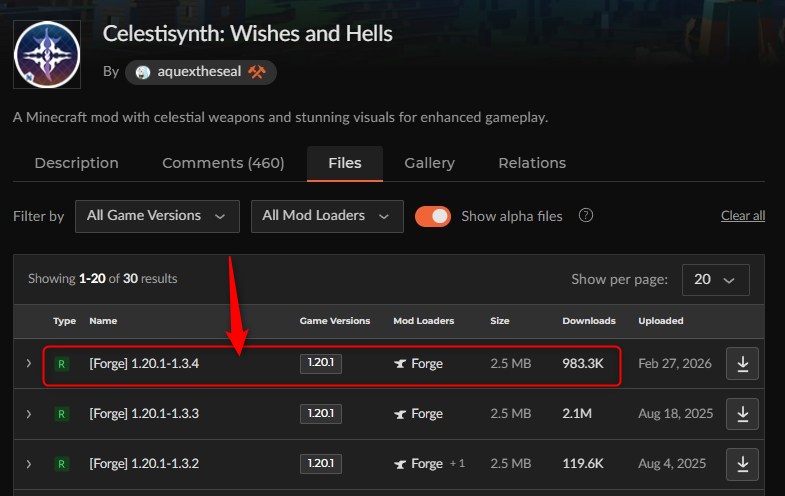Click the mod title Celestisynth: Wishes and Hells
Screen dimensions: 785x496
click(247, 34)
